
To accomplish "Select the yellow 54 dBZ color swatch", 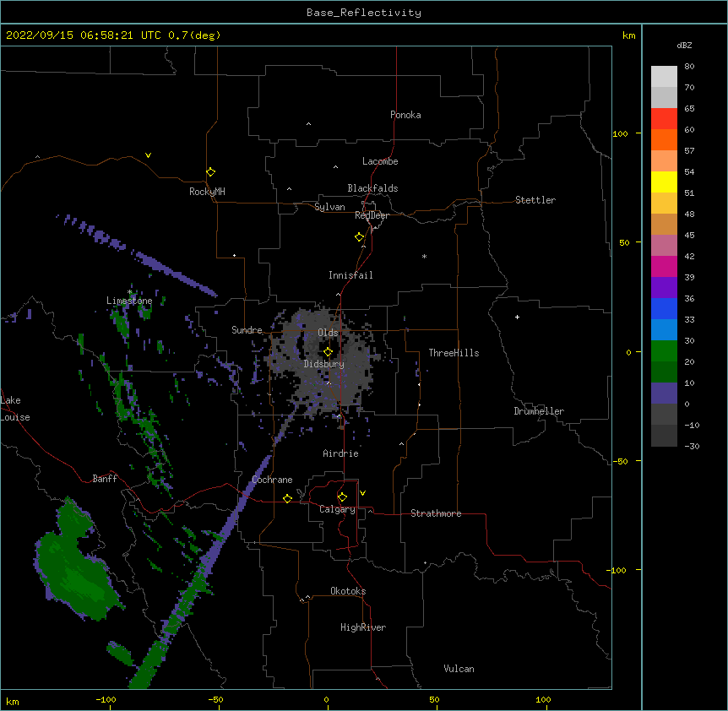I will [664, 182].
